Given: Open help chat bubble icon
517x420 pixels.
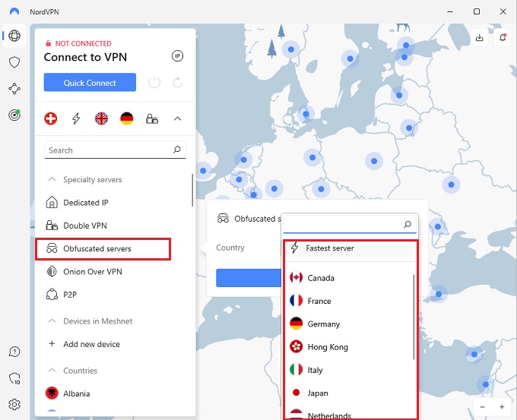Looking at the screenshot, I should tap(14, 352).
